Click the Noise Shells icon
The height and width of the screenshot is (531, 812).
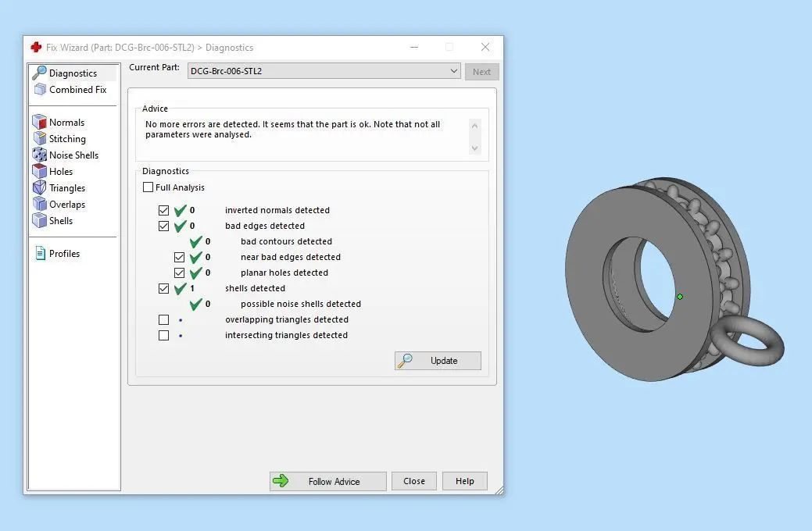coord(39,155)
